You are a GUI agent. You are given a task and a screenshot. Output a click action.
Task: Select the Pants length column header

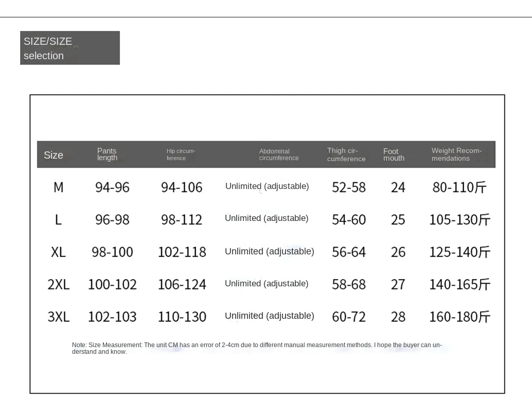tap(107, 154)
